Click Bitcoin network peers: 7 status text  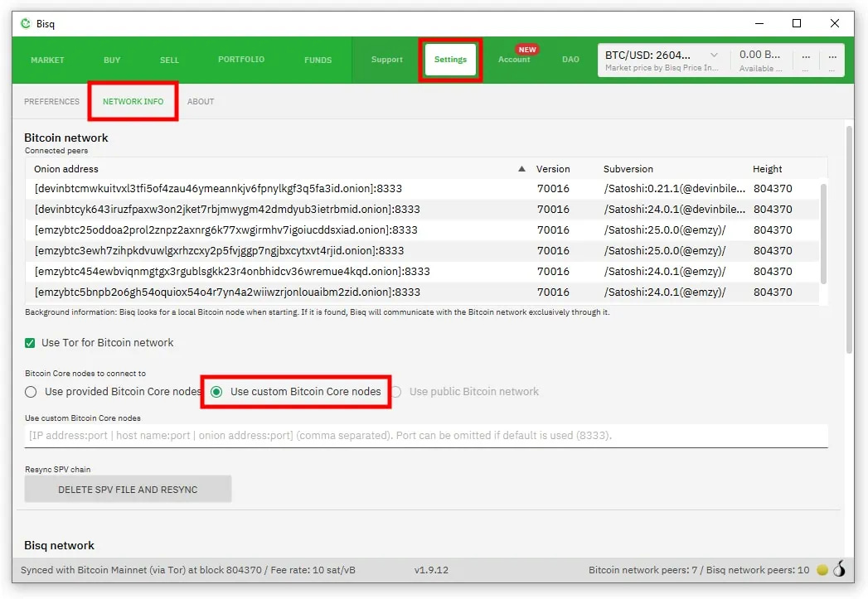[643, 570]
